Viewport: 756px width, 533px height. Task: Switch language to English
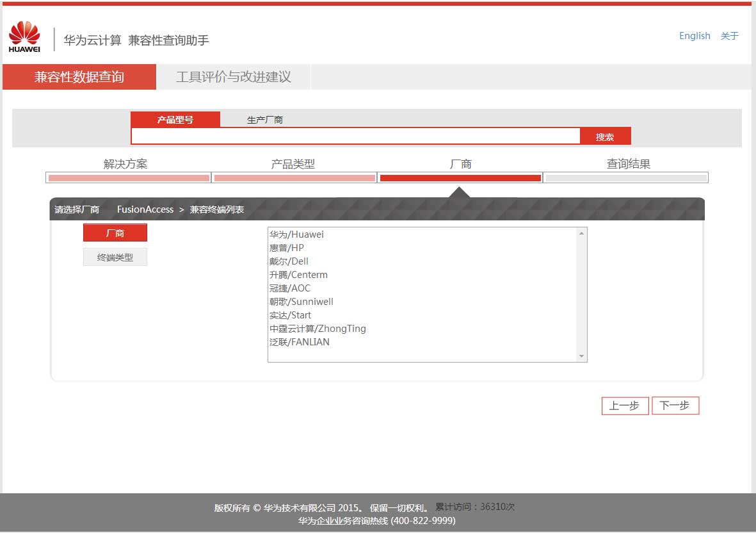695,36
